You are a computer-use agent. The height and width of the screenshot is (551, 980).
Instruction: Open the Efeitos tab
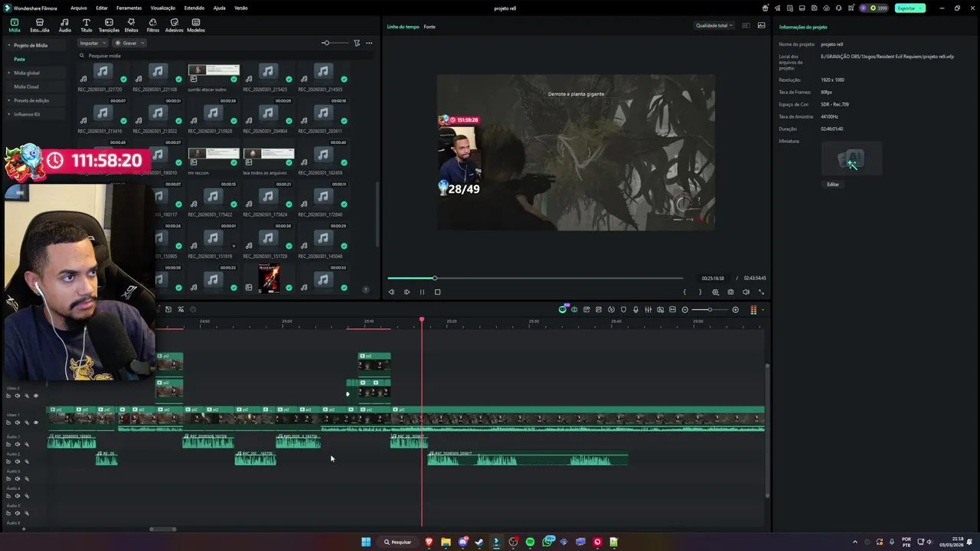pyautogui.click(x=131, y=25)
